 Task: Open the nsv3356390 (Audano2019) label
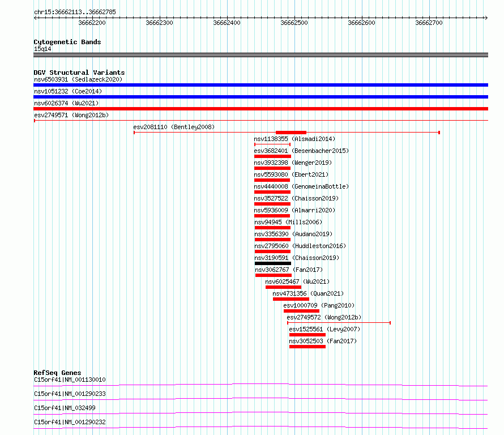click(293, 234)
